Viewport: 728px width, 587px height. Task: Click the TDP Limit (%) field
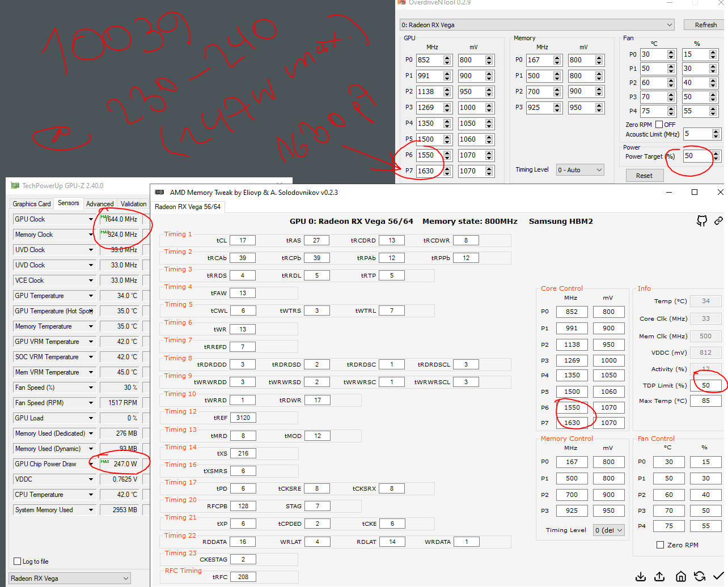(706, 385)
